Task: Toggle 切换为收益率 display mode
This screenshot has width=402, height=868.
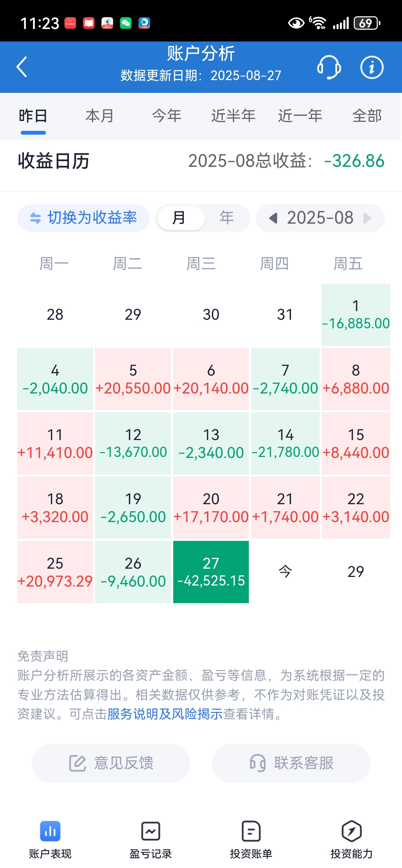Action: pos(84,218)
